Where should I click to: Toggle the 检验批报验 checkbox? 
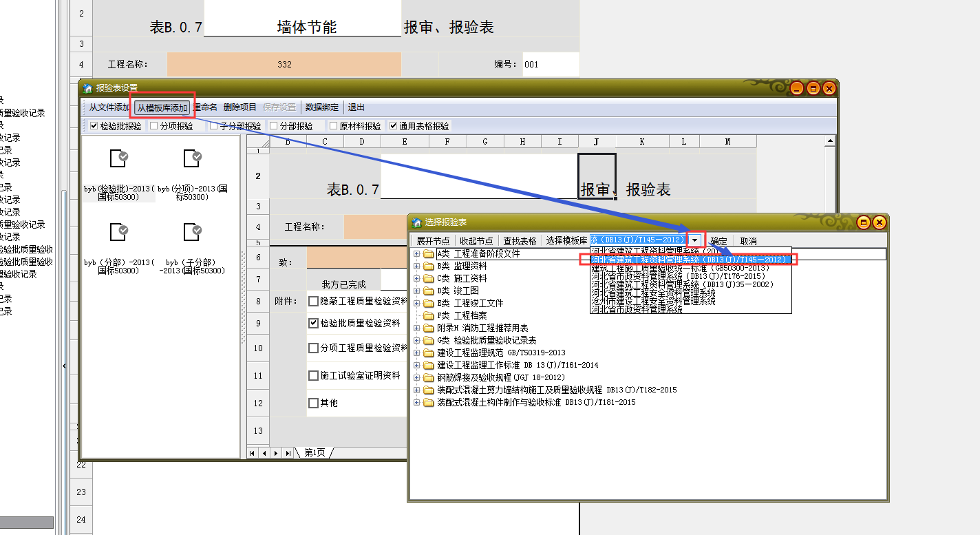[x=94, y=126]
